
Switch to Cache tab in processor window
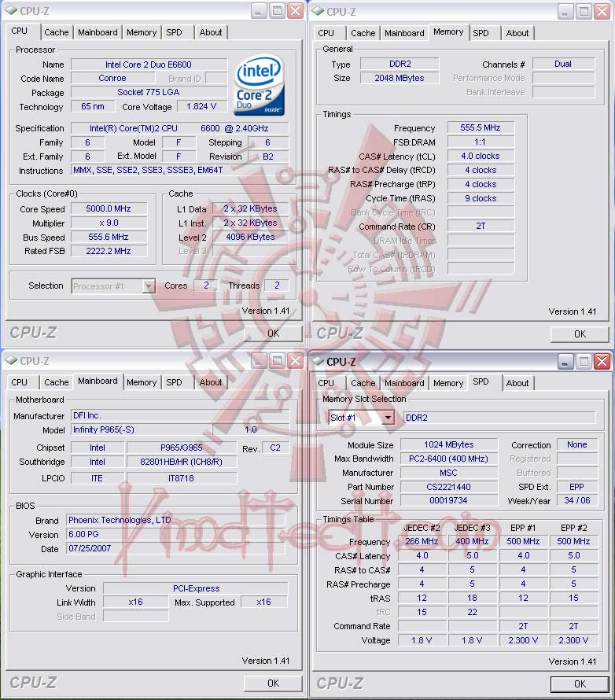tap(57, 32)
